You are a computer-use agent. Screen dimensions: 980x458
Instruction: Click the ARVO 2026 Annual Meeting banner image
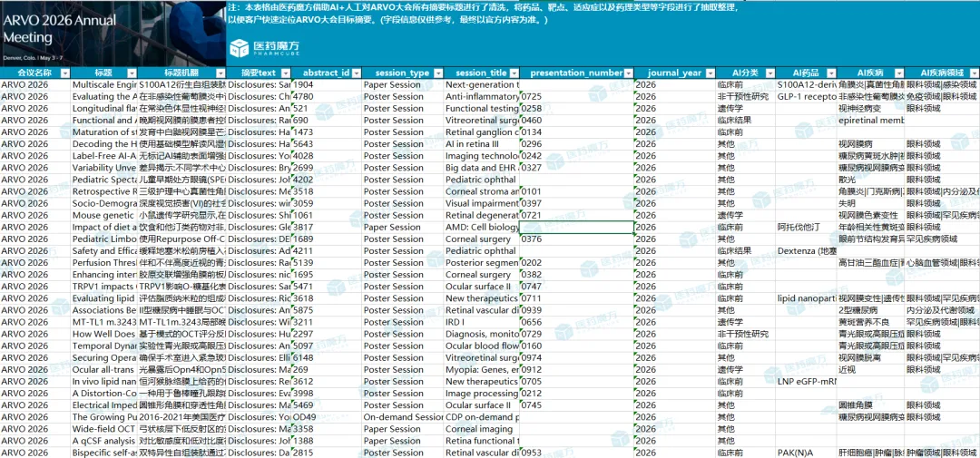113,34
